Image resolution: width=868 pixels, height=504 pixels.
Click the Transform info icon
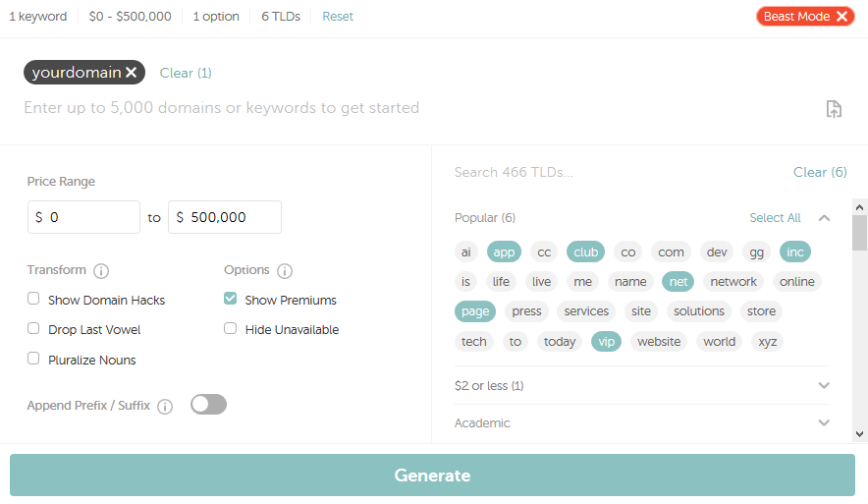coord(101,271)
